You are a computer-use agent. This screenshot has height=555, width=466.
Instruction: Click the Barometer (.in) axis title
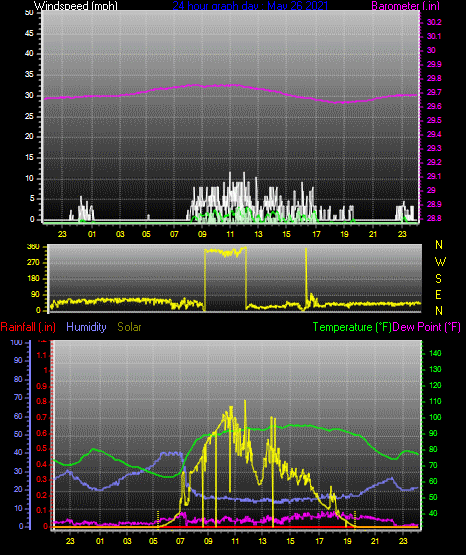coord(405,6)
